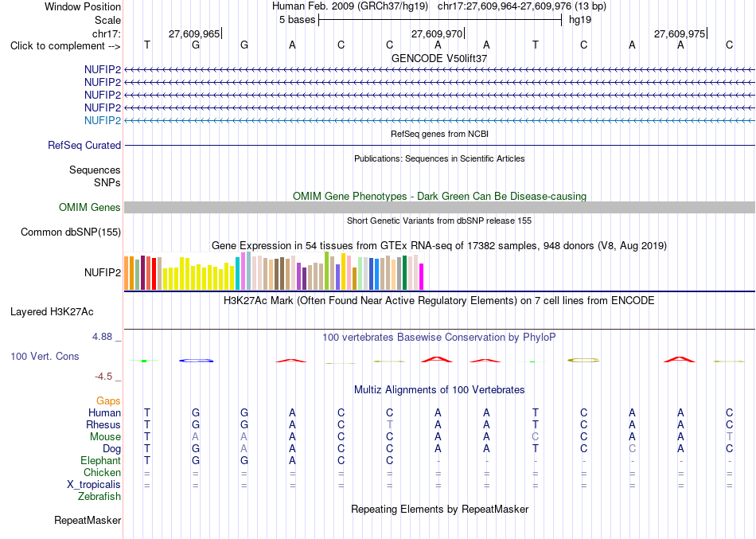This screenshot has height=539, width=756.
Task: Click the hg19 label beside scale bar
Action: pyautogui.click(x=580, y=20)
